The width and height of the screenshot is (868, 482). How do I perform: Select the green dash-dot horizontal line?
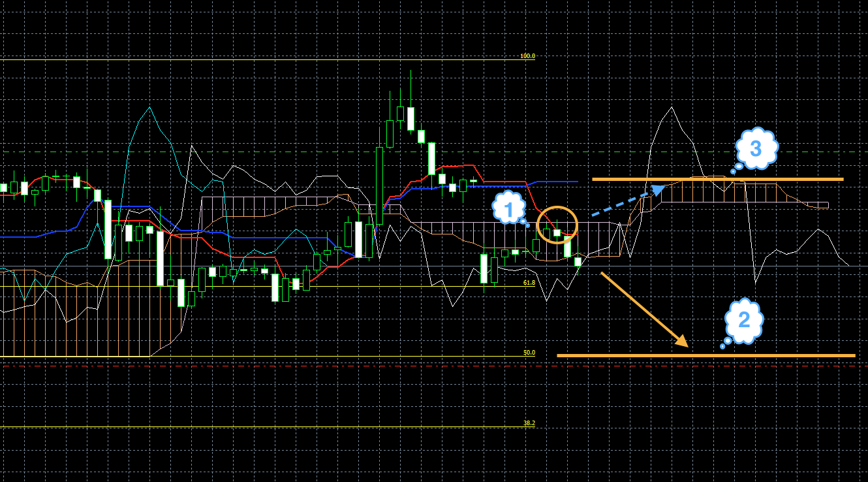(434, 152)
